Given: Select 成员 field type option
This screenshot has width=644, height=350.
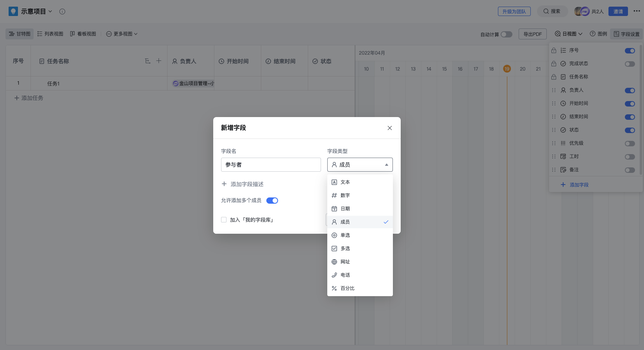Looking at the screenshot, I should [x=360, y=222].
